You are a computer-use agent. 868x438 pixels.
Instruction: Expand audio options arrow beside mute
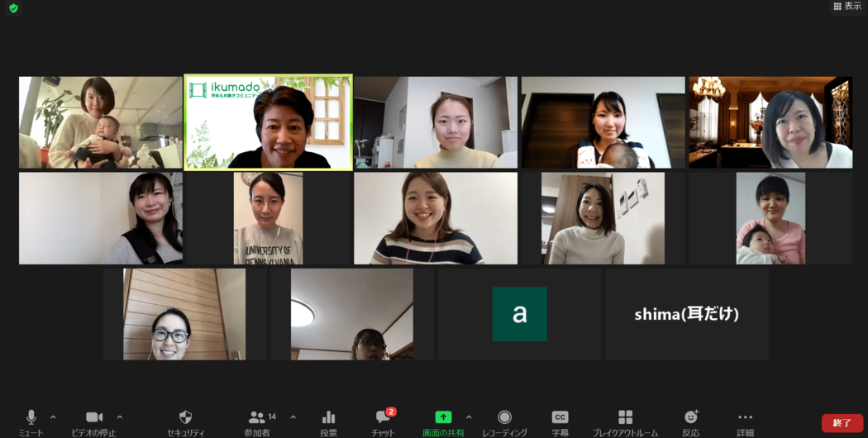click(x=54, y=417)
